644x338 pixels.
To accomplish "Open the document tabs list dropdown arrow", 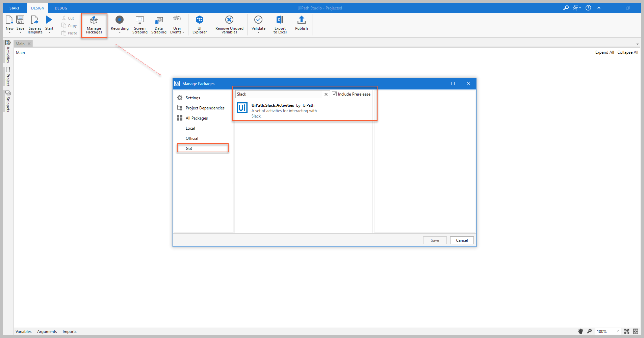I will click(638, 44).
